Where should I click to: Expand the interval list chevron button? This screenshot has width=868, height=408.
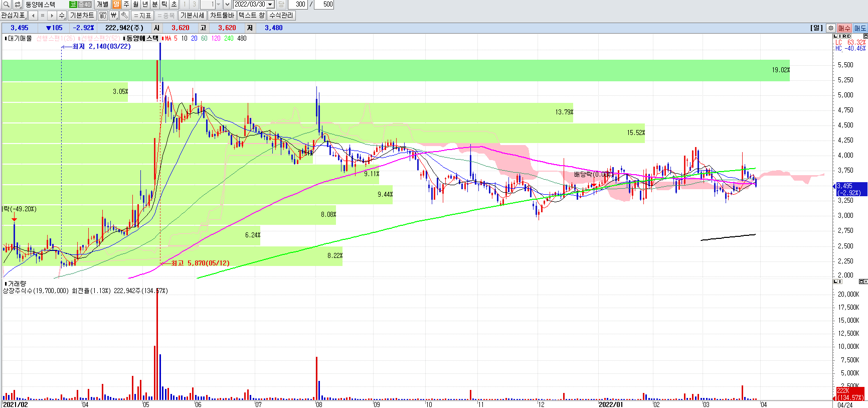point(227,5)
